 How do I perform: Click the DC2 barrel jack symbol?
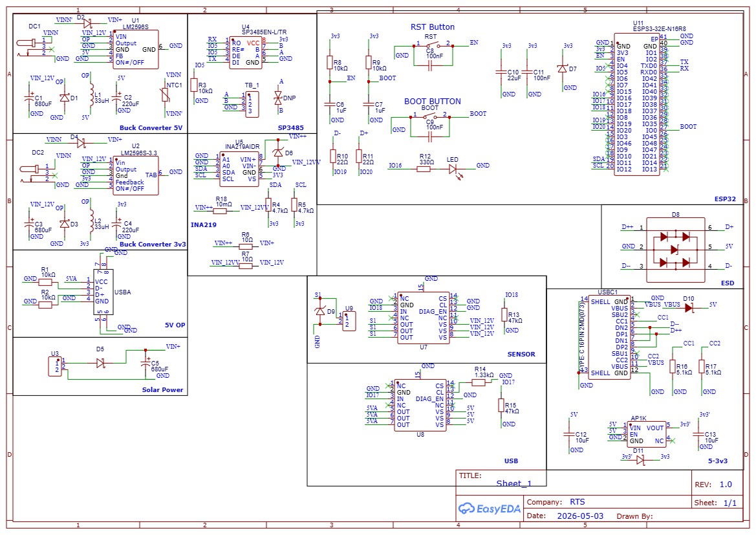[x=37, y=174]
